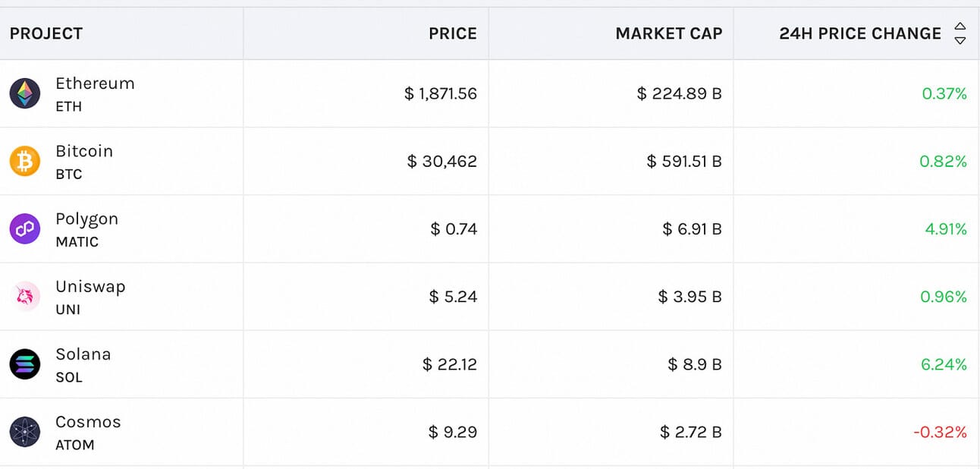980x469 pixels.
Task: Open the Polygon project name
Action: pos(86,219)
